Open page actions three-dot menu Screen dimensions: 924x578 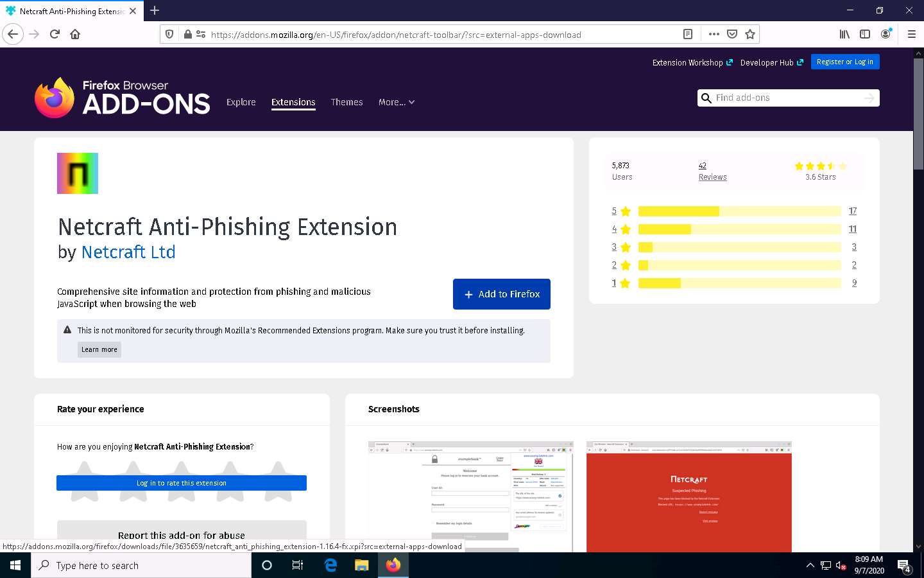(714, 34)
